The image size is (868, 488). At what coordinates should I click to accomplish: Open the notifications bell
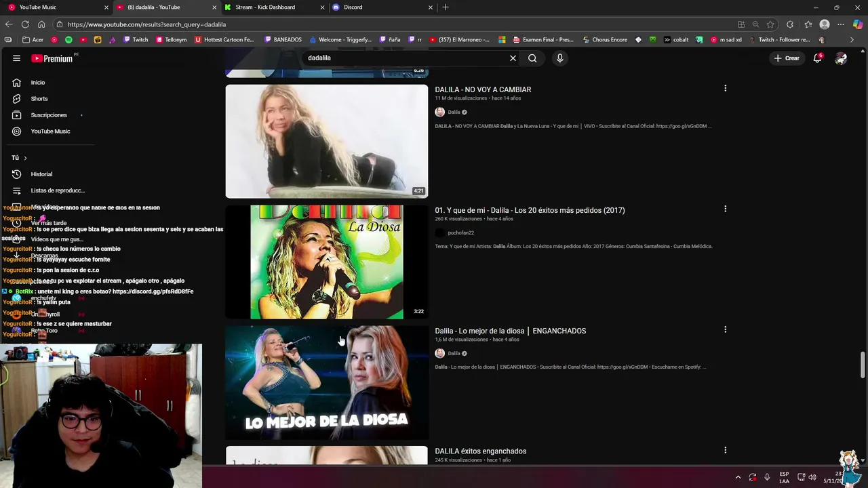pos(817,58)
